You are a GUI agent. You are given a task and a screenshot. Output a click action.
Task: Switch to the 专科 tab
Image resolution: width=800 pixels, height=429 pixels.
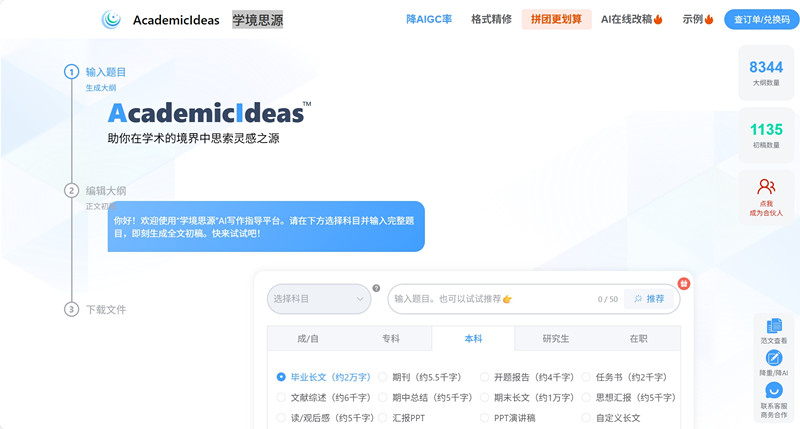(391, 339)
